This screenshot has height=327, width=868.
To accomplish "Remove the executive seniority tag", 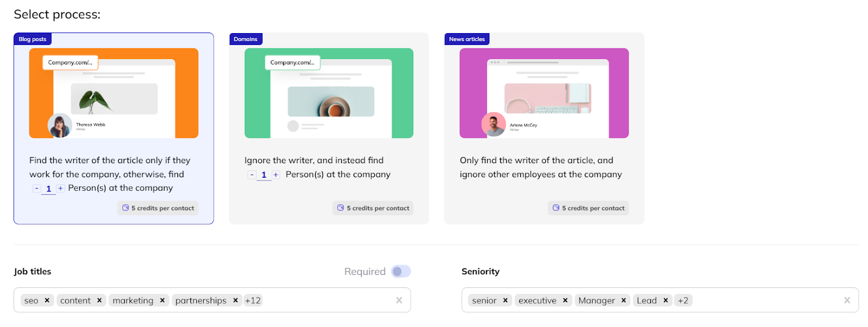I will point(565,300).
